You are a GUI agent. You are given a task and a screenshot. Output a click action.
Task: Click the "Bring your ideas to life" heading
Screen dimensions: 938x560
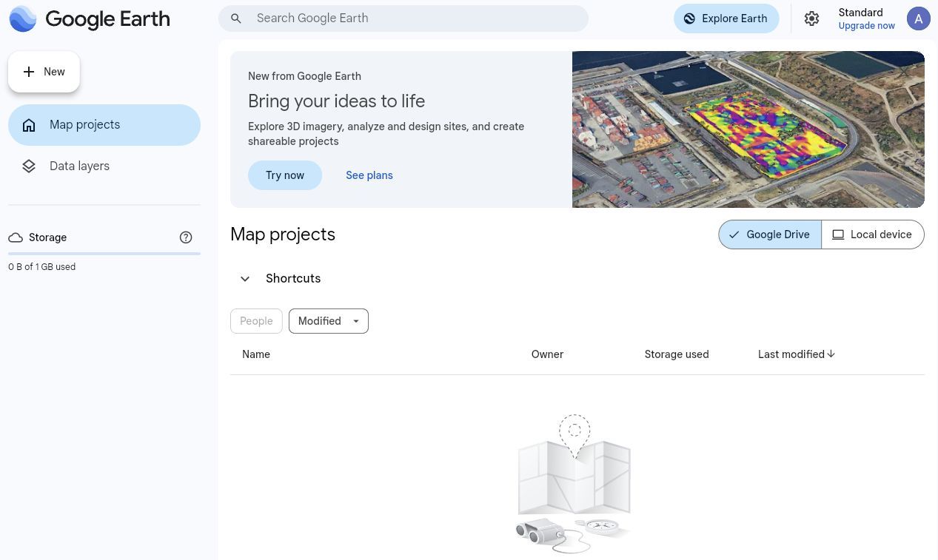coord(336,101)
